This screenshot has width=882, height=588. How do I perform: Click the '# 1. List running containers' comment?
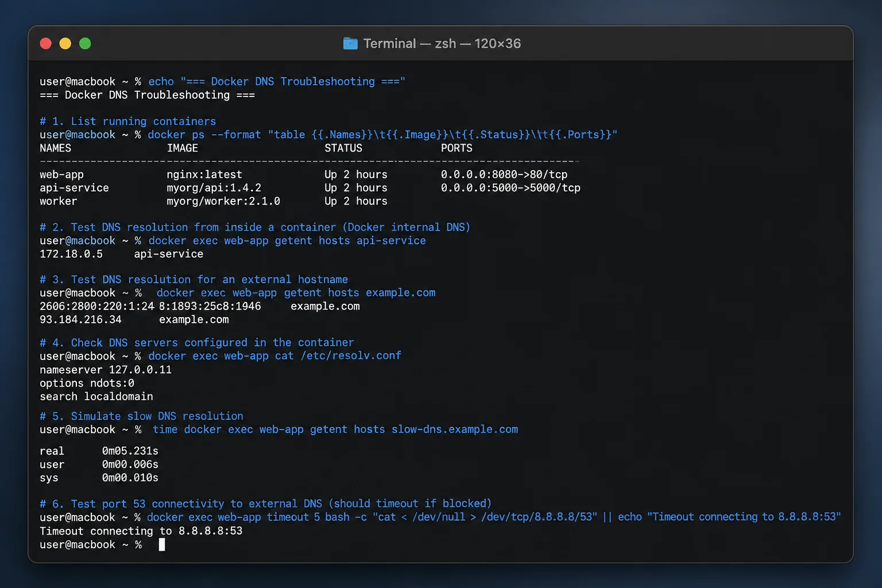tap(127, 121)
